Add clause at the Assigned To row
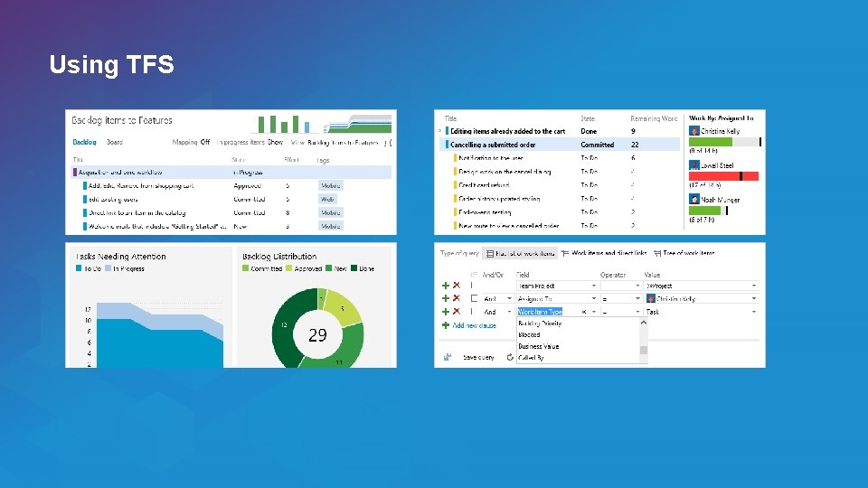This screenshot has height=488, width=868. (x=446, y=299)
